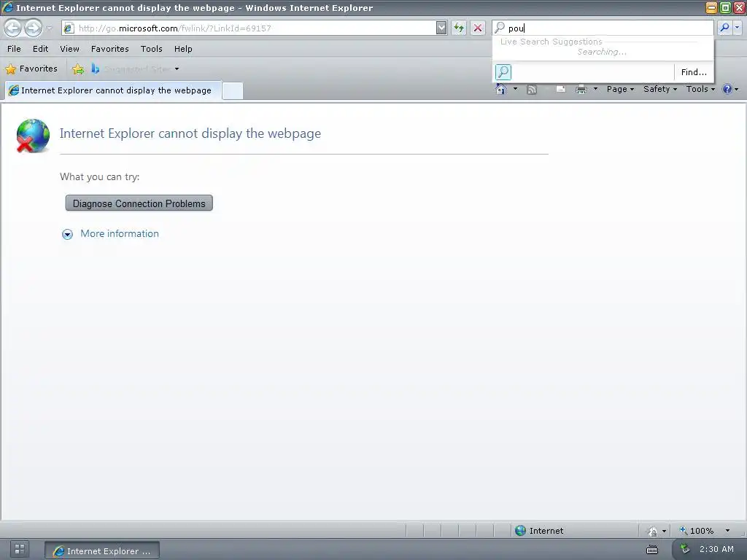
Task: Click the RSS Feeds icon
Action: click(x=532, y=89)
